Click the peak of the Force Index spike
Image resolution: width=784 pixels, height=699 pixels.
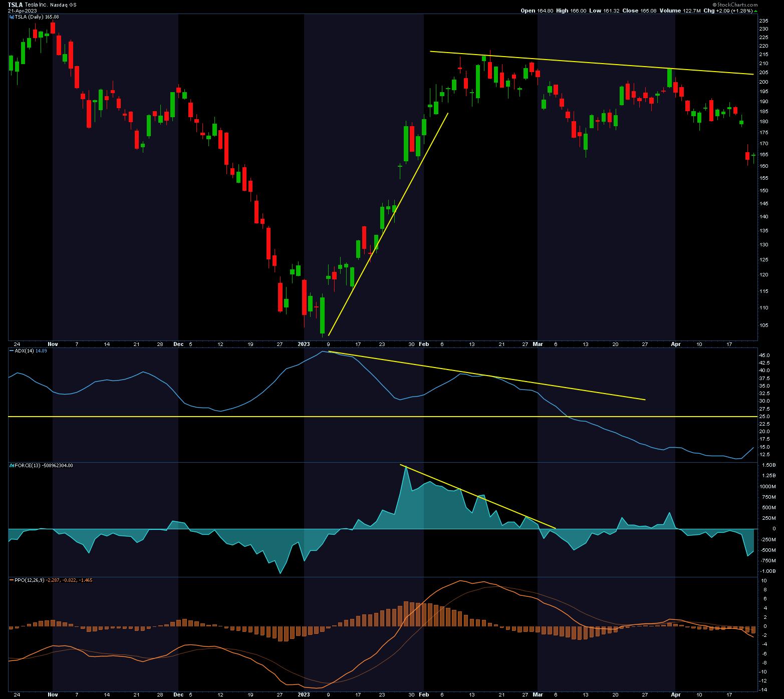point(405,467)
